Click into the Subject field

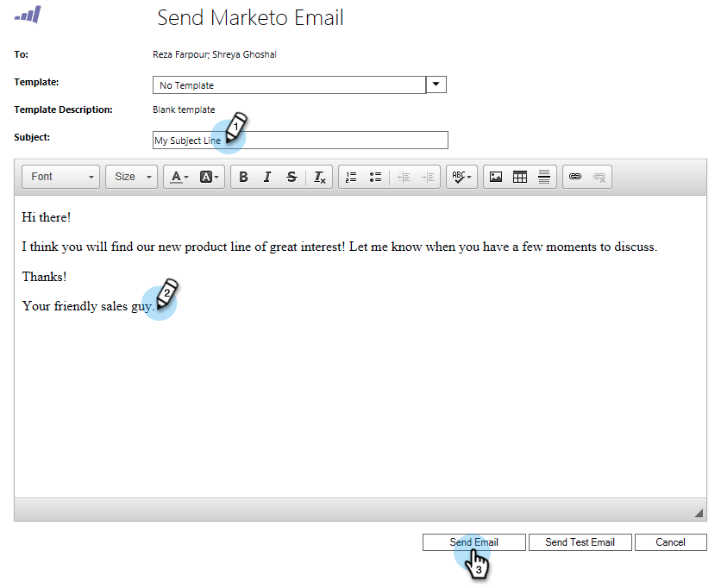(300, 141)
